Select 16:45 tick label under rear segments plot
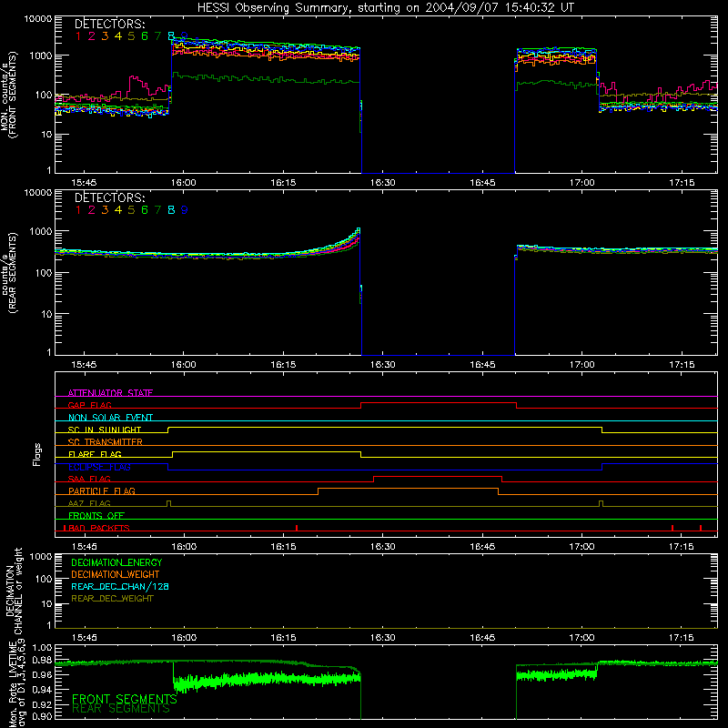 click(483, 365)
